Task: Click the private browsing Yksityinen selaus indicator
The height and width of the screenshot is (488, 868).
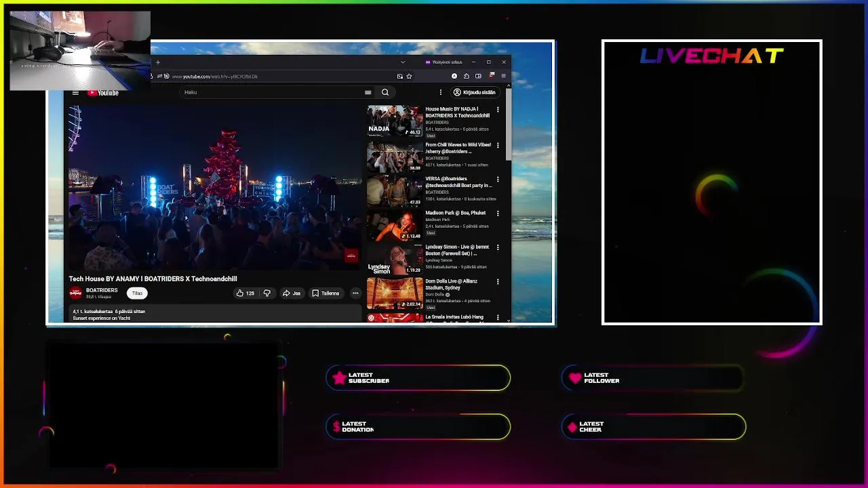Action: pyautogui.click(x=443, y=62)
